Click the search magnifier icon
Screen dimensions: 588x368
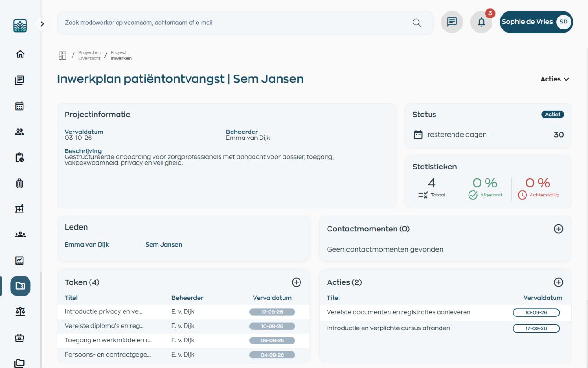[x=417, y=23]
